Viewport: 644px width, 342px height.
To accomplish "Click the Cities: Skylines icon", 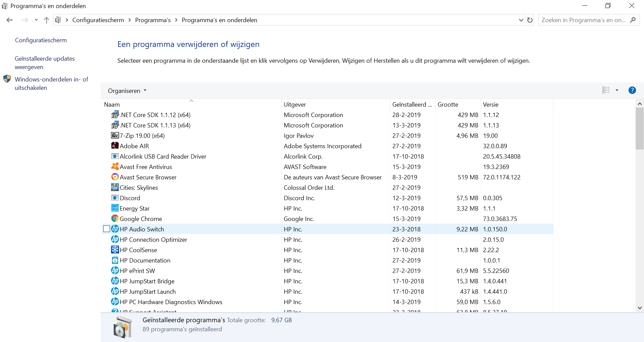I will (115, 187).
